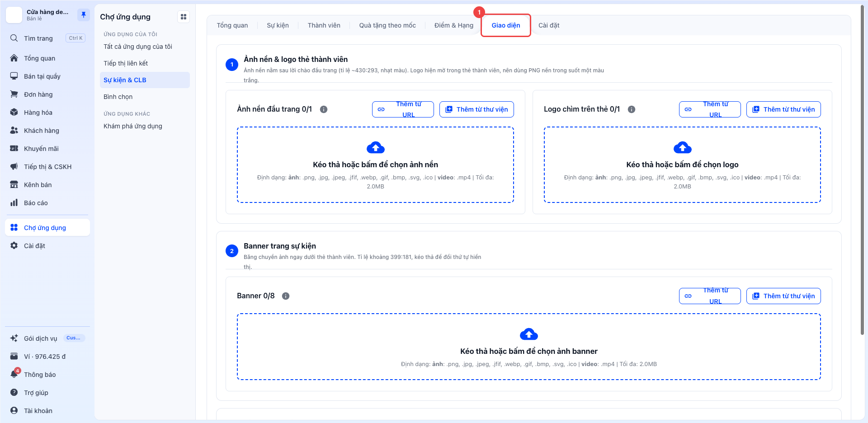868x423 pixels.
Task: Open the app grid icon in Chợ ứng dụng header
Action: [184, 17]
